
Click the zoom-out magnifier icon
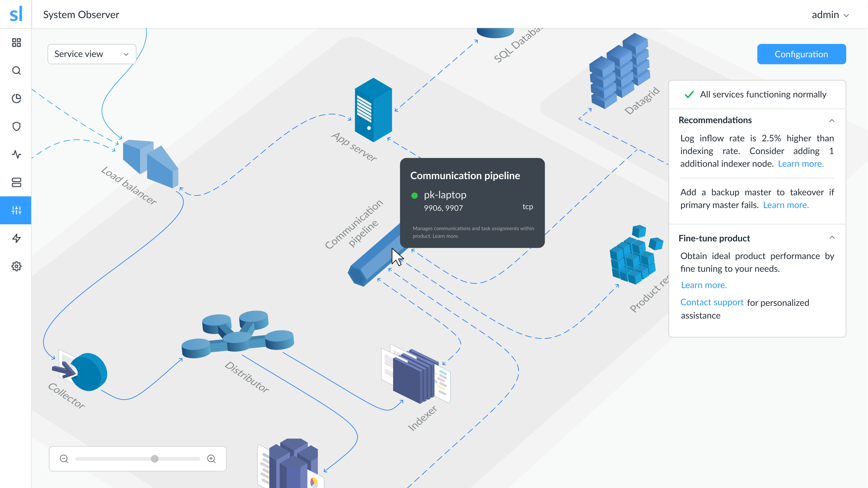(x=64, y=458)
